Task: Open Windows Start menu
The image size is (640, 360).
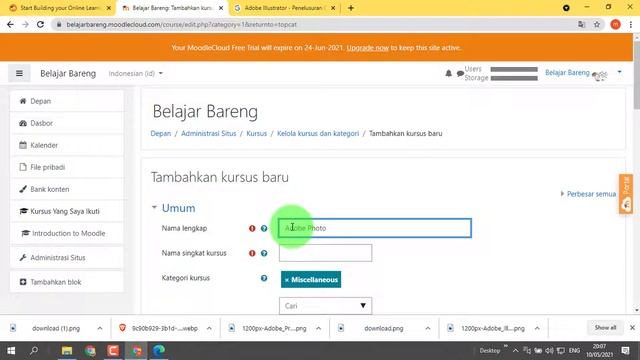Action: click(11, 351)
